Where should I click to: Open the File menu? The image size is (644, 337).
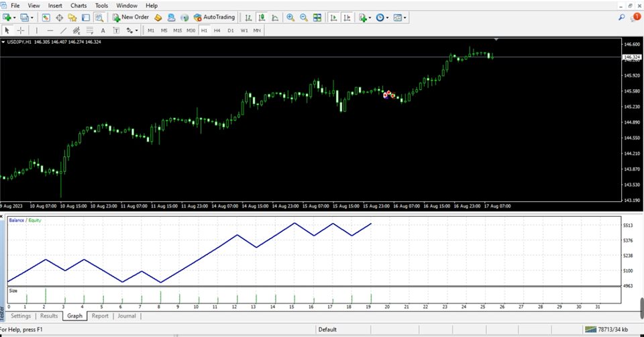15,6
